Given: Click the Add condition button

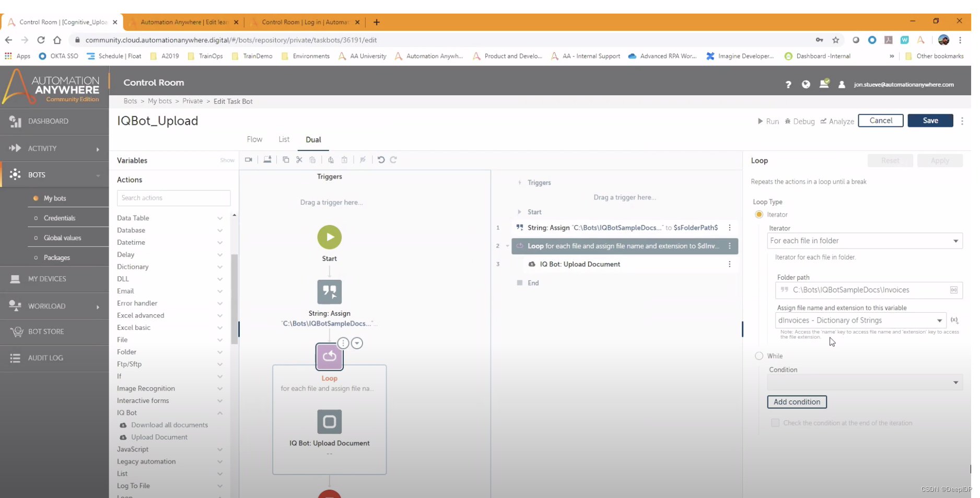Looking at the screenshot, I should (x=797, y=402).
